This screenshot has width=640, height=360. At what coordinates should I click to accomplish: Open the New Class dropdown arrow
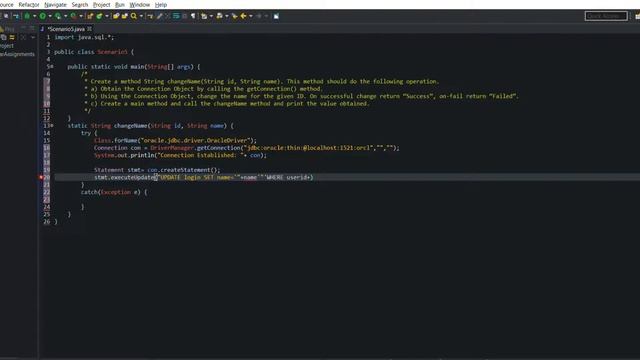[x=107, y=16]
